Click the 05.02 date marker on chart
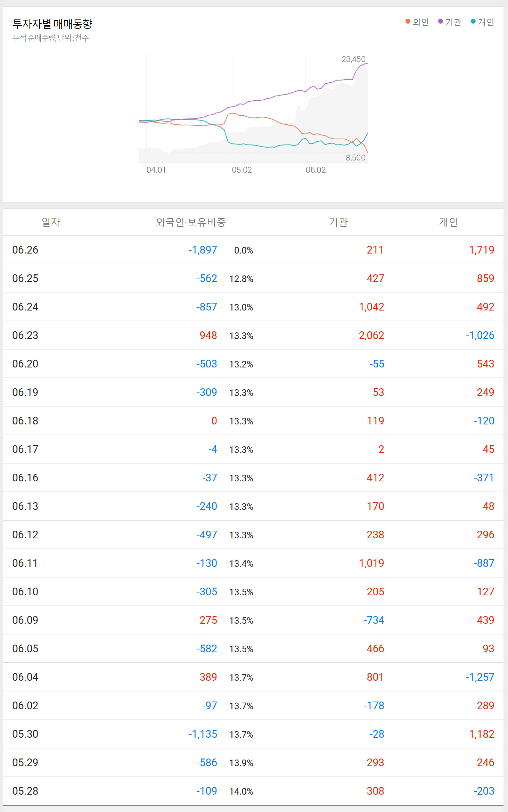The height and width of the screenshot is (812, 508). [x=242, y=170]
